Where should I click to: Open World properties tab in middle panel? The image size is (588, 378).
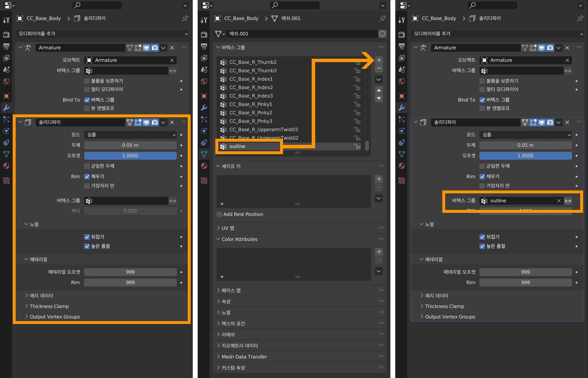pyautogui.click(x=204, y=81)
